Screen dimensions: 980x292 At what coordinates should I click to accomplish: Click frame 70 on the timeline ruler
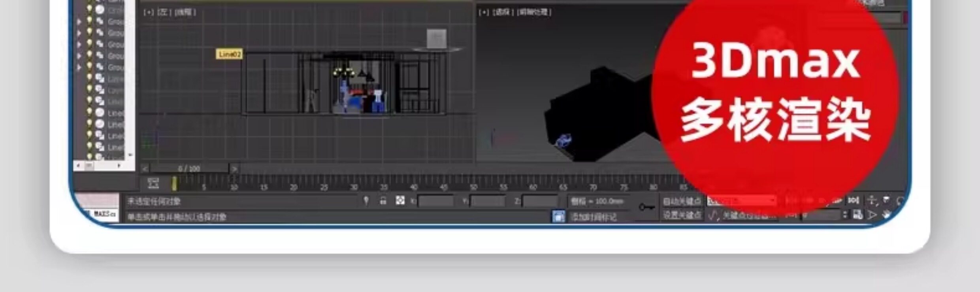[593, 187]
